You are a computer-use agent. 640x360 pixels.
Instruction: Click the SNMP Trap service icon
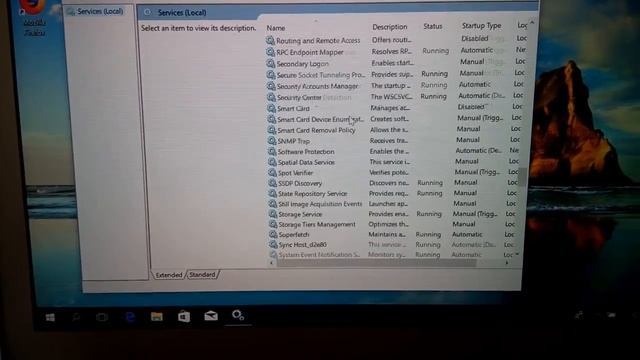[x=271, y=141]
